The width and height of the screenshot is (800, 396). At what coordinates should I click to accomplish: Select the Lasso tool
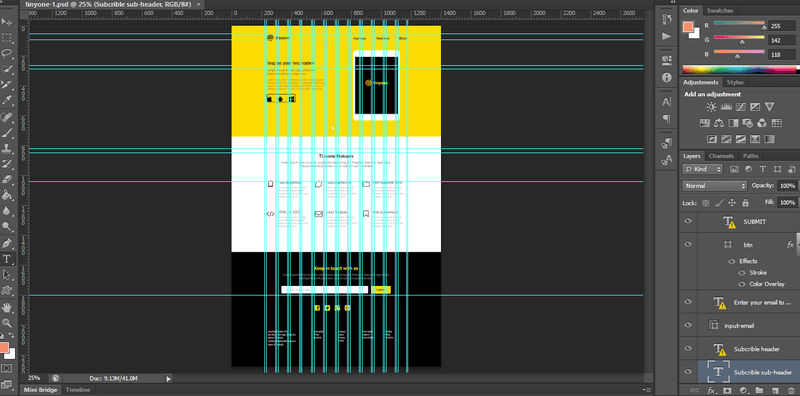click(7, 53)
